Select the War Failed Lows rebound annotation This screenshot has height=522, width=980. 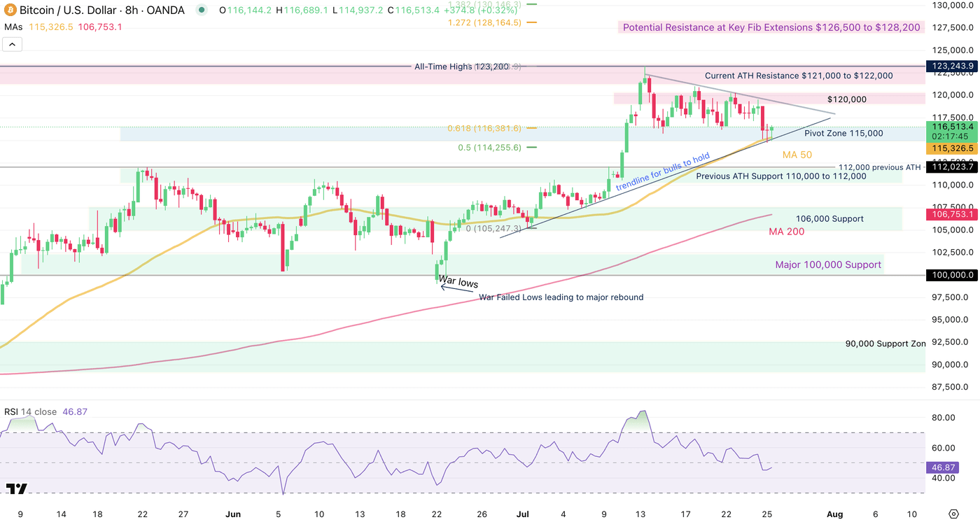560,297
